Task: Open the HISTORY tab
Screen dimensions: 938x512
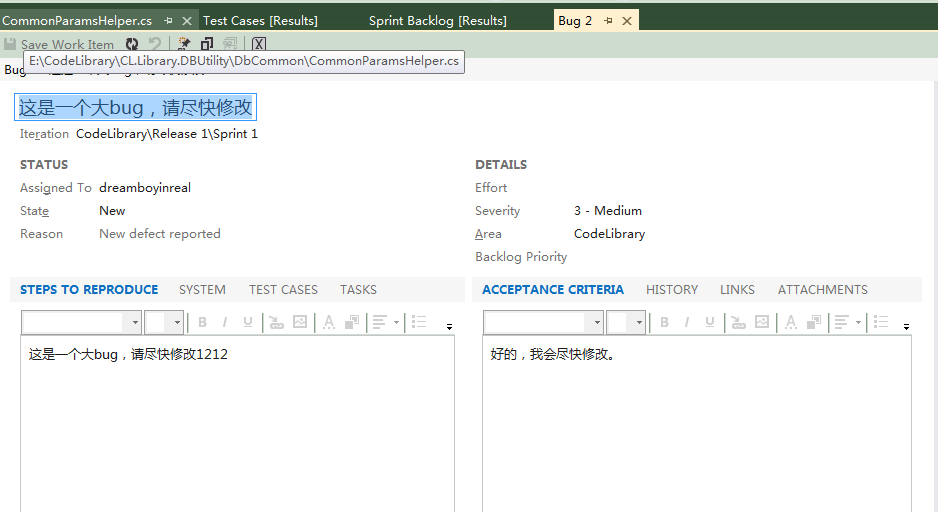Action: point(672,290)
